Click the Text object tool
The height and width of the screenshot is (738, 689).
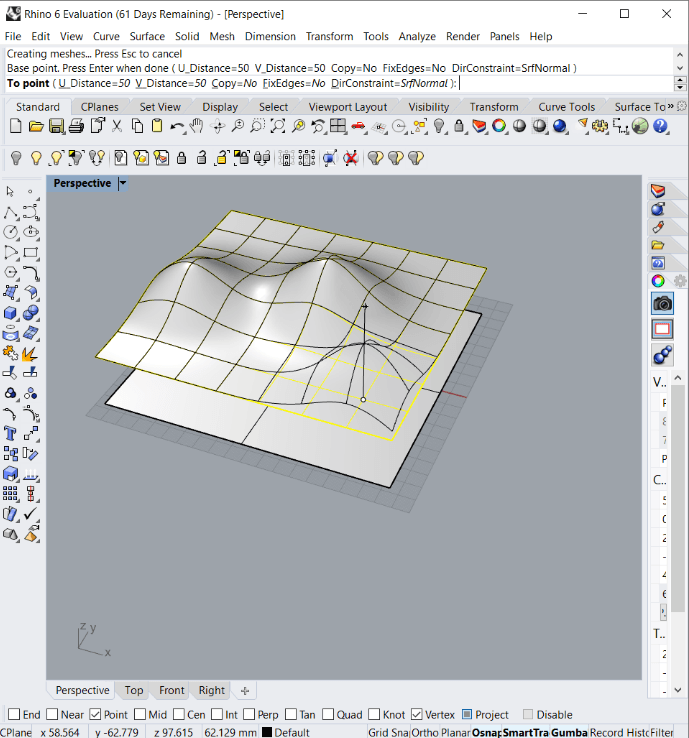pyautogui.click(x=11, y=434)
